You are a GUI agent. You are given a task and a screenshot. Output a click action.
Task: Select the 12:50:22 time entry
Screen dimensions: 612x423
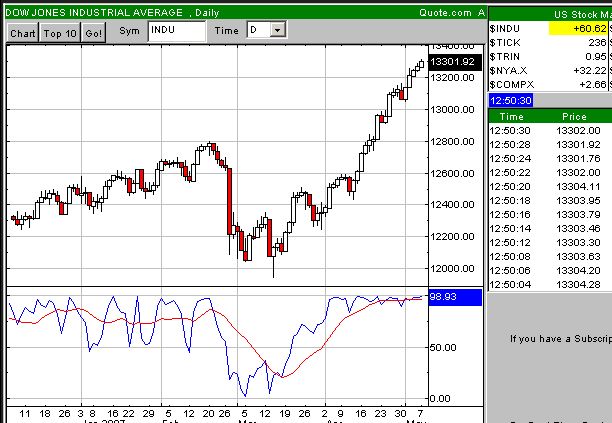pyautogui.click(x=510, y=173)
